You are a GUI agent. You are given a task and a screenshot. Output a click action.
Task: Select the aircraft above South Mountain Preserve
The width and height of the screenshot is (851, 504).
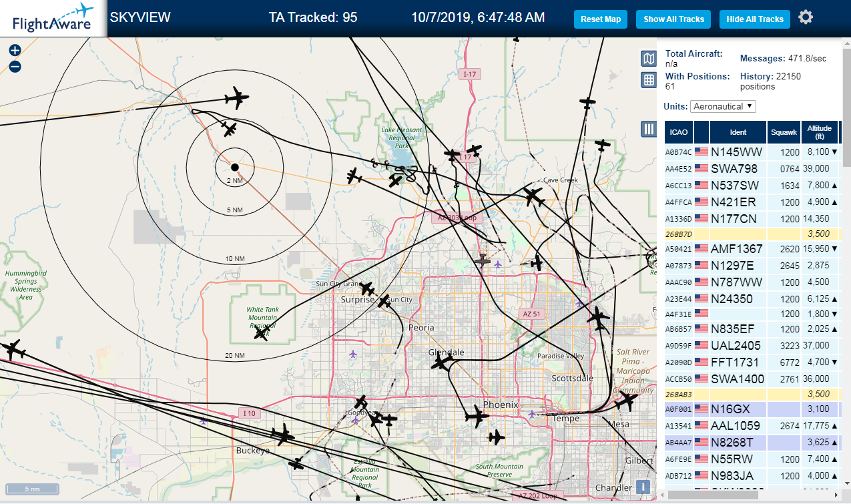click(x=495, y=438)
